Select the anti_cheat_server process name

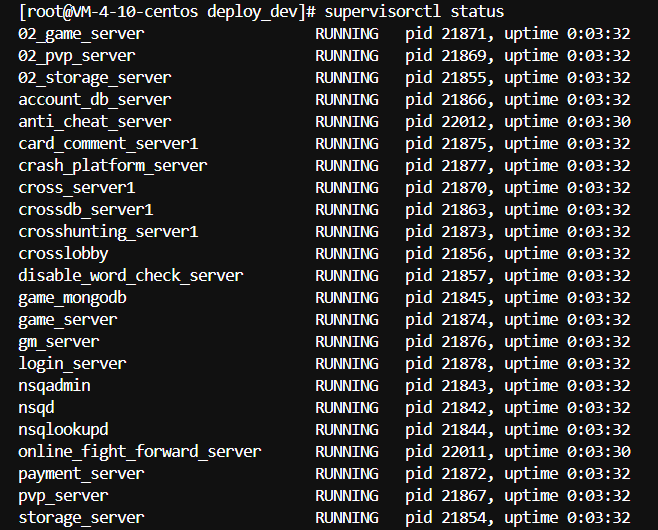(x=94, y=121)
